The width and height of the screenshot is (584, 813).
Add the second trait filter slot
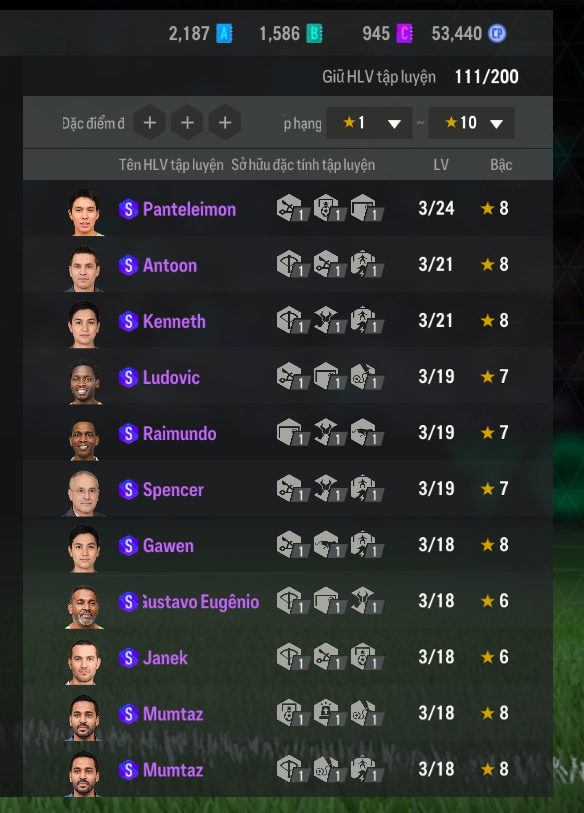tap(187, 123)
